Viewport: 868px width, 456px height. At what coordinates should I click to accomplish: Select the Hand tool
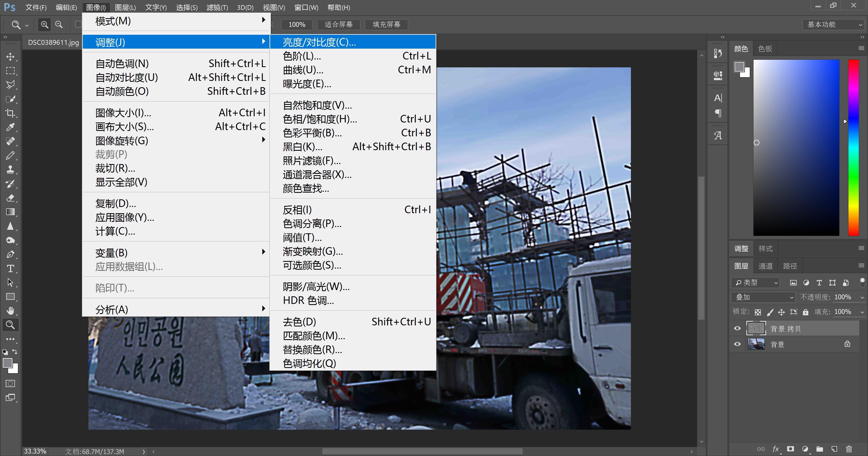[10, 311]
